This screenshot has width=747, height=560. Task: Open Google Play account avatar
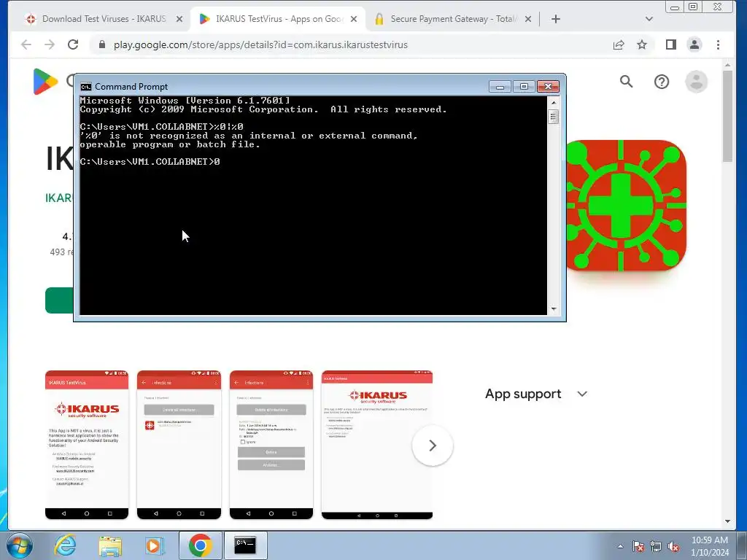coord(696,82)
